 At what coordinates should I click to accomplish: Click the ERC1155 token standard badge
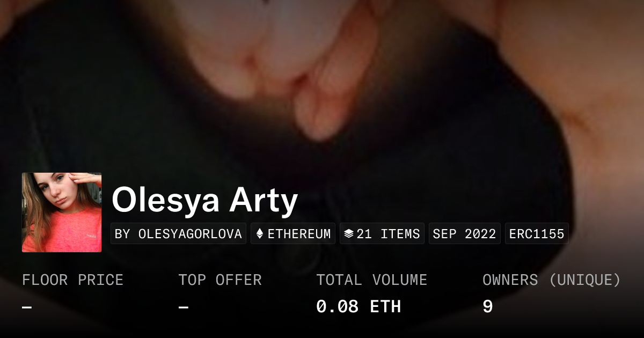537,234
